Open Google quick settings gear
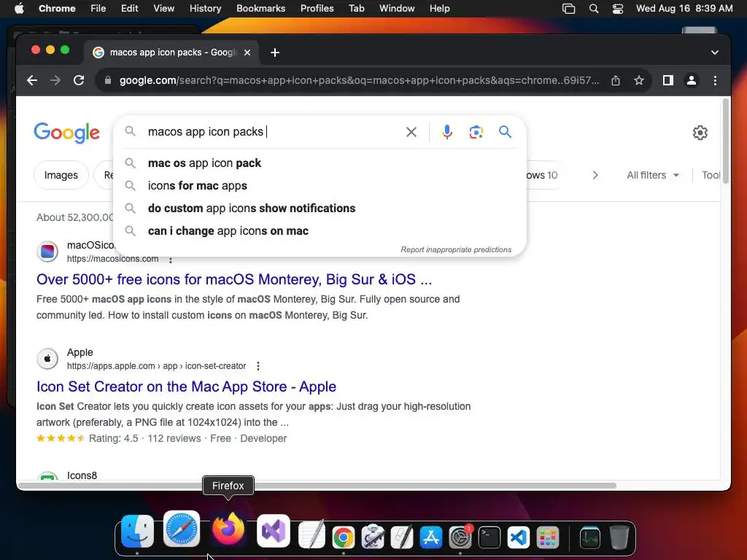 click(700, 133)
